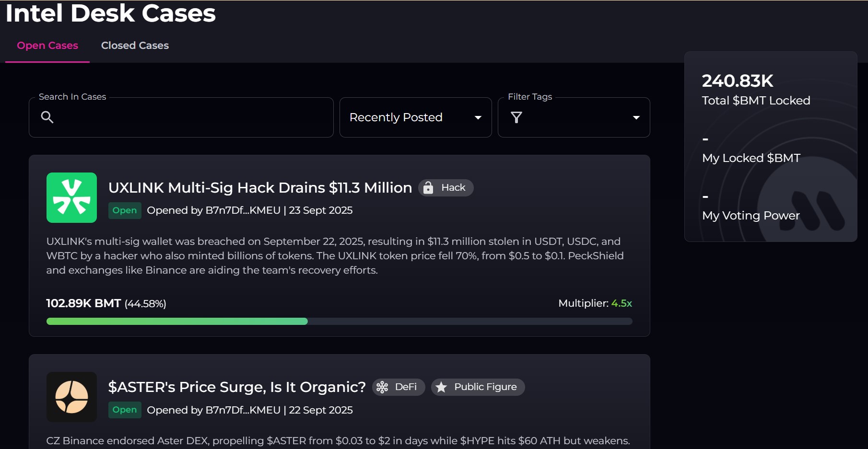Expand the Recently Posted sort dropdown
This screenshot has width=868, height=449.
pyautogui.click(x=415, y=117)
